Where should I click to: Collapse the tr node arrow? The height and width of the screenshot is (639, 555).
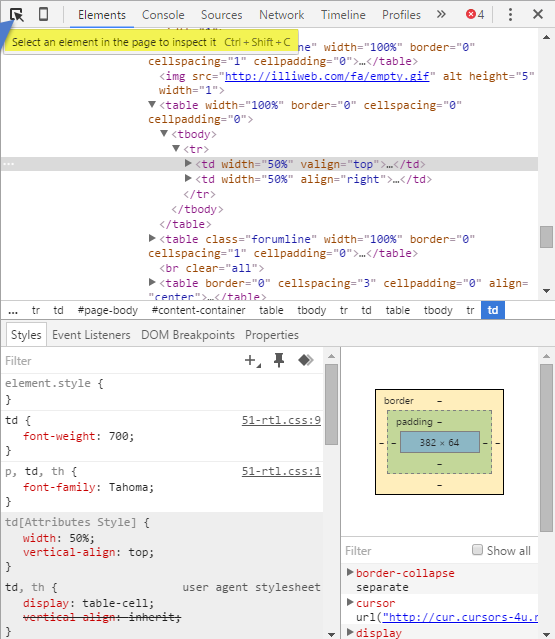point(176,148)
